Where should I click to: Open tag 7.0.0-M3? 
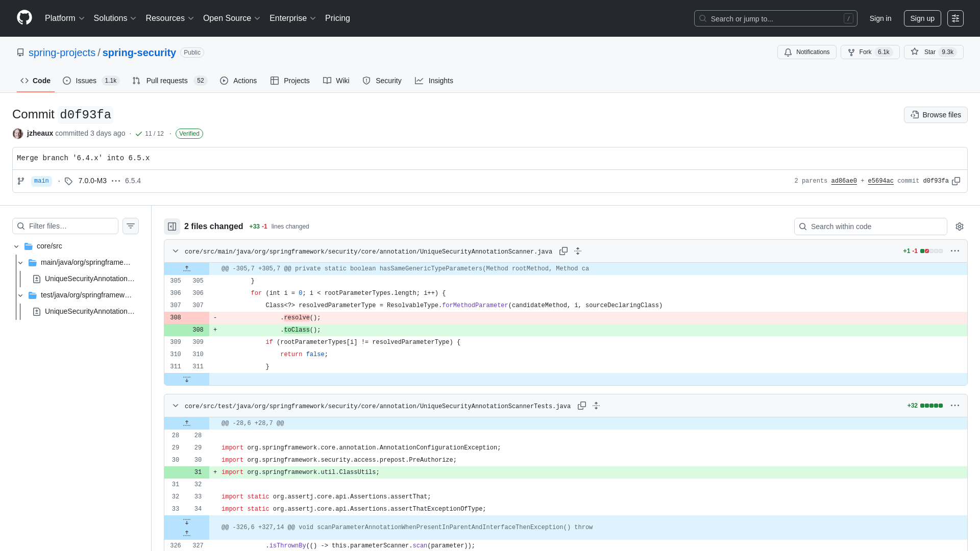point(92,181)
